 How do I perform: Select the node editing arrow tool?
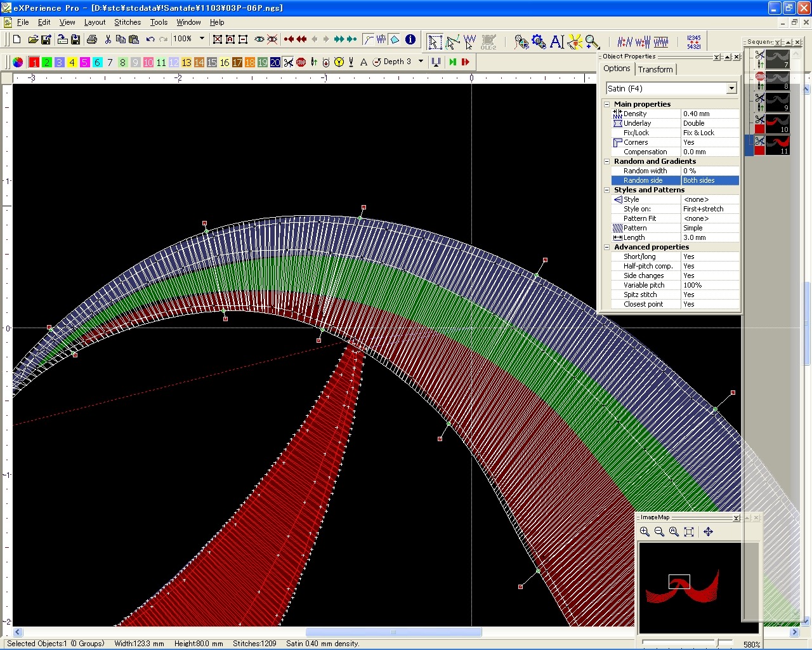click(452, 42)
